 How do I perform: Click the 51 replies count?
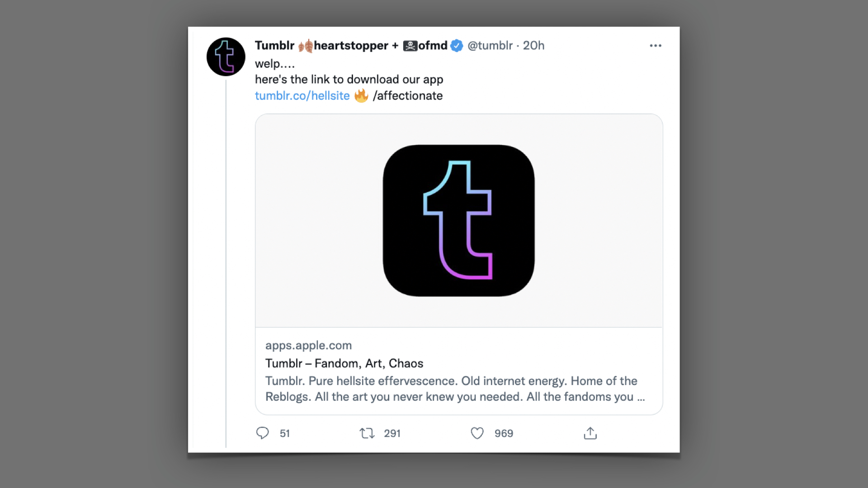pyautogui.click(x=284, y=433)
